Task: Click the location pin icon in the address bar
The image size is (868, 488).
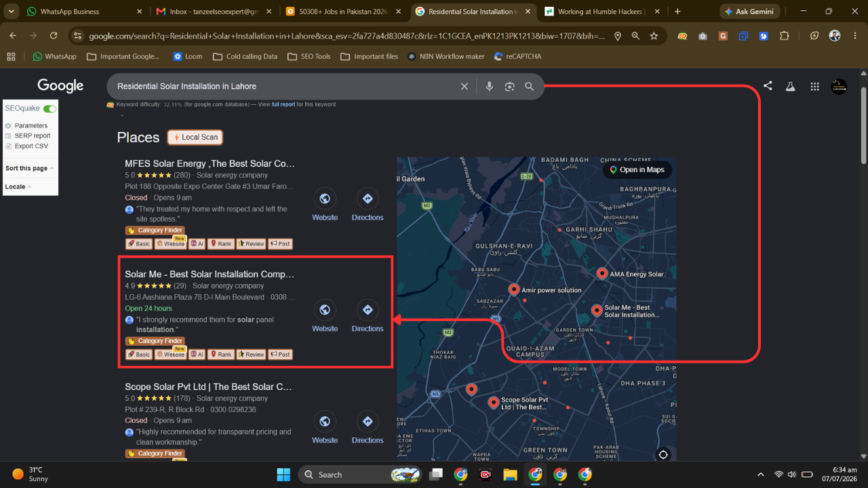Action: [618, 36]
